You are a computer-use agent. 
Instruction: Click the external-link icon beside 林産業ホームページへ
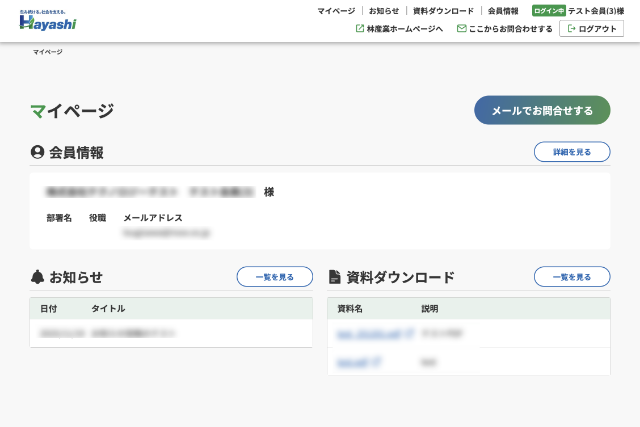coord(360,29)
